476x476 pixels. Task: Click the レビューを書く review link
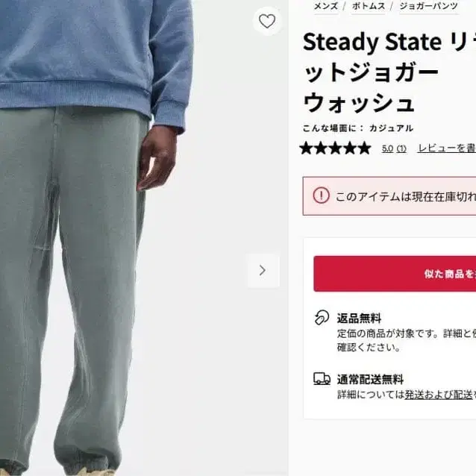click(447, 148)
